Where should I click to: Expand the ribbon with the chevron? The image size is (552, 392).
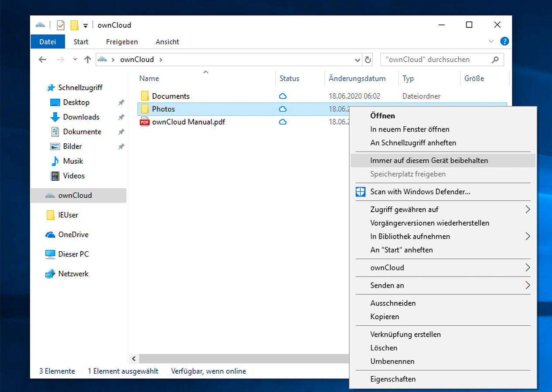tap(491, 41)
